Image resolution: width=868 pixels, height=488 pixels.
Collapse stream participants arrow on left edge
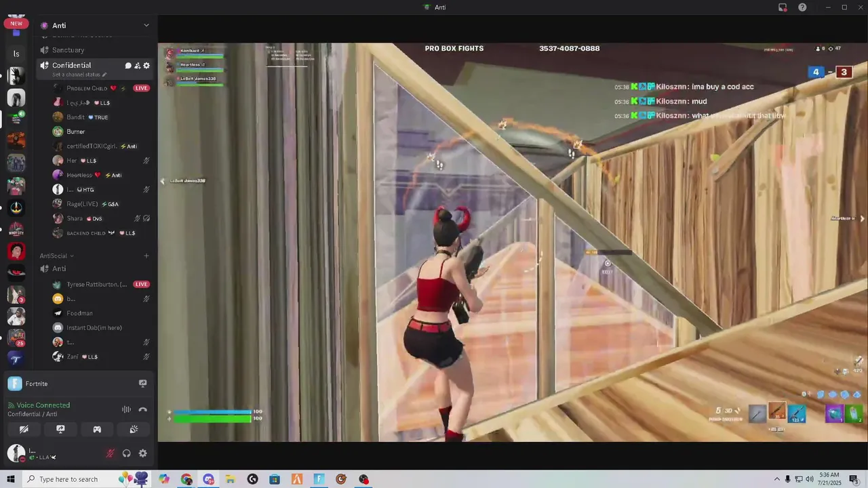coord(162,181)
